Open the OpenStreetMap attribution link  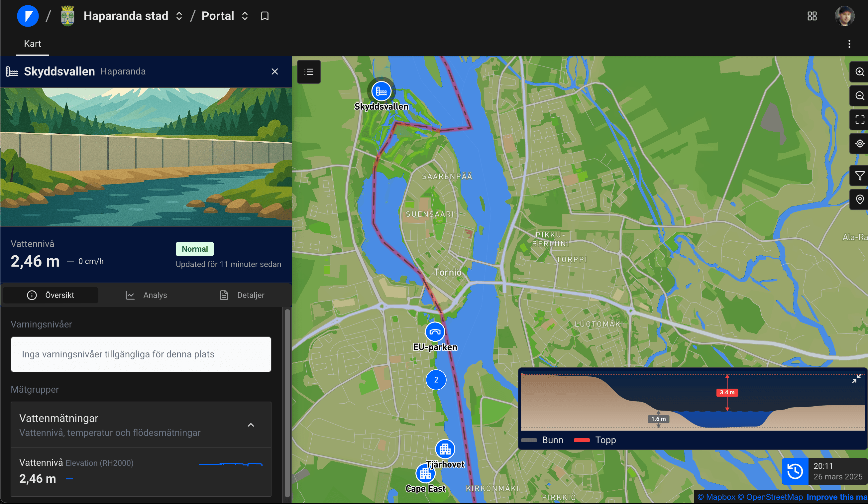770,497
